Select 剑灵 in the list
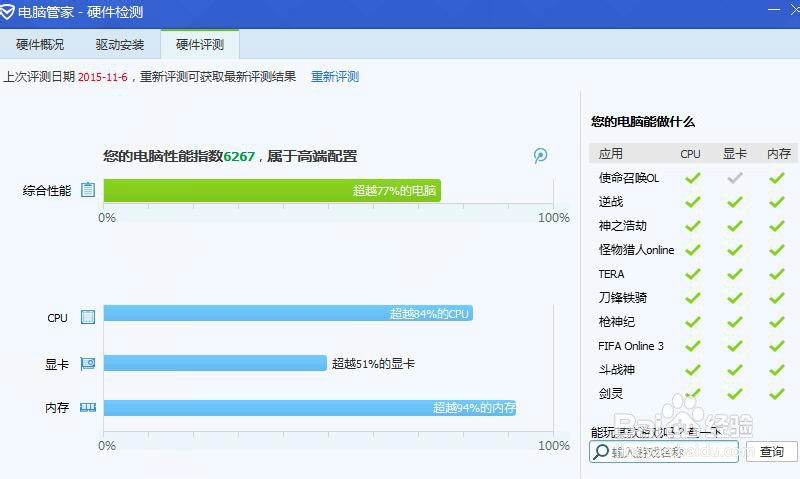 point(611,394)
